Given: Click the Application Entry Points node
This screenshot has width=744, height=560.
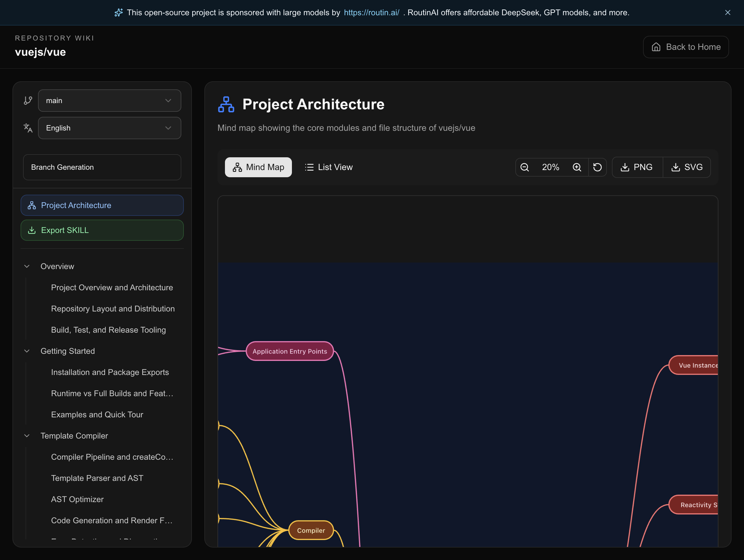Looking at the screenshot, I should tap(290, 351).
